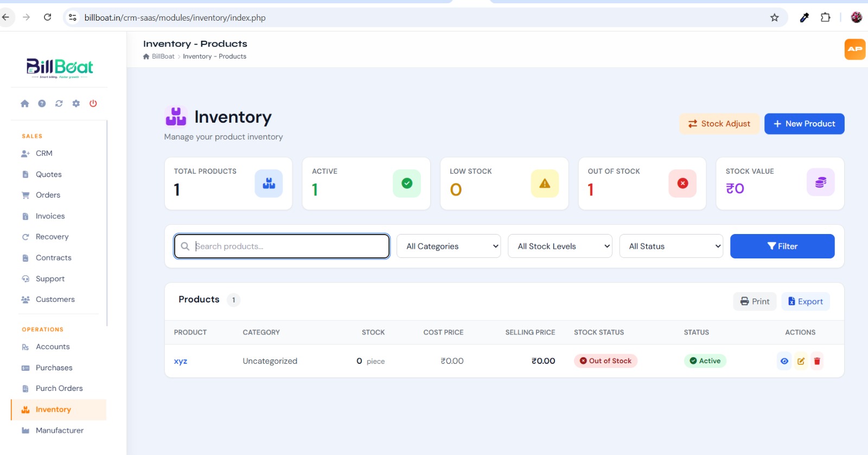
Task: Edit the xyz product pencil icon
Action: point(801,361)
